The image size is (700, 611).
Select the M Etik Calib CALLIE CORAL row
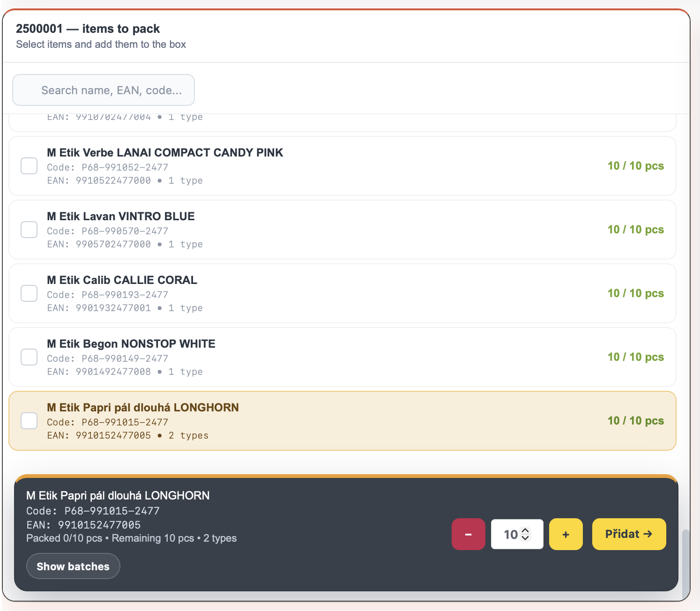[x=343, y=293]
